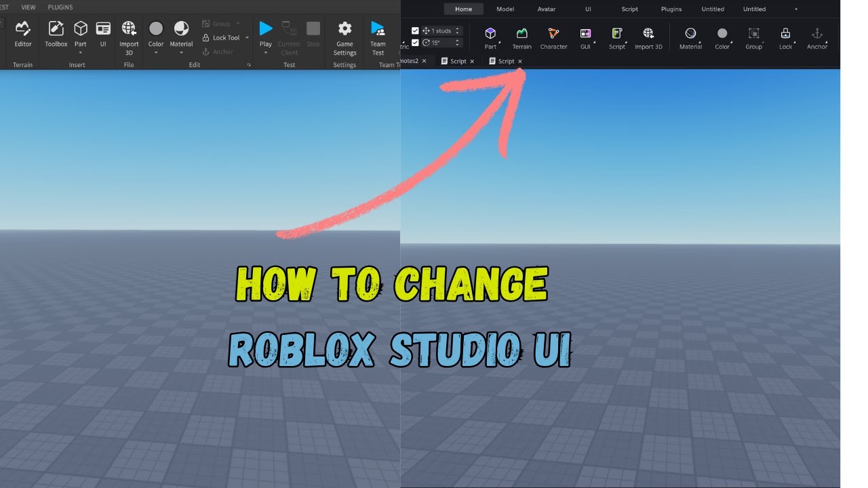The image size is (868, 488).
Task: Click the Current: Client view switcher
Action: pyautogui.click(x=290, y=37)
